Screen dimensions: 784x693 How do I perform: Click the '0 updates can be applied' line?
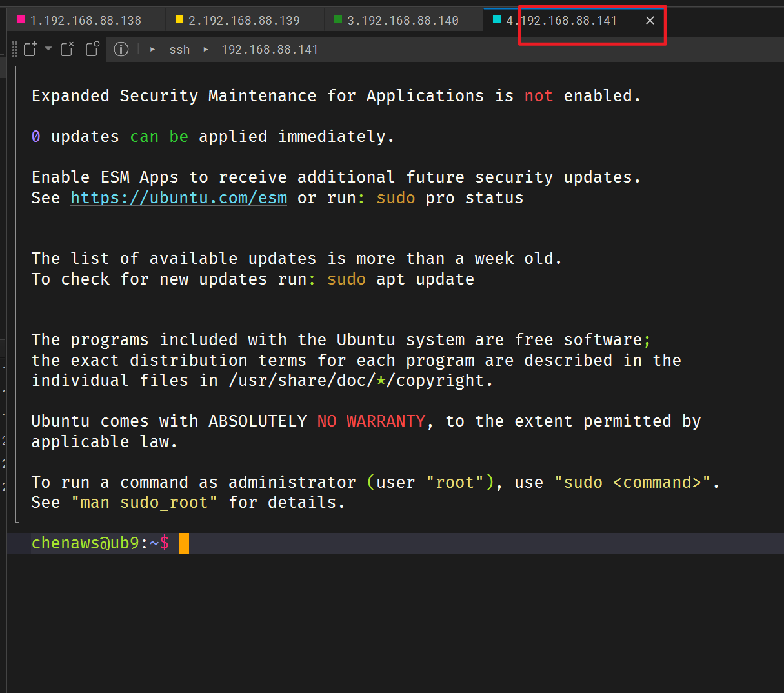(213, 137)
